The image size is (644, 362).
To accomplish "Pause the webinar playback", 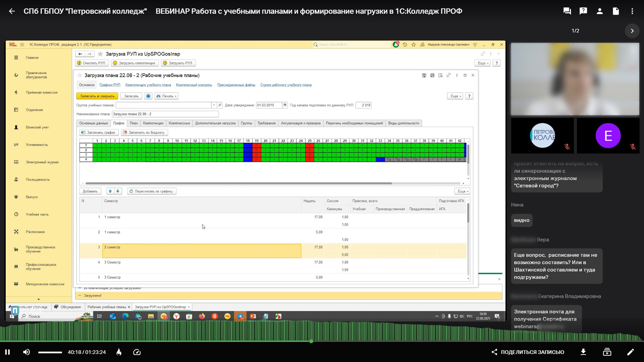I will pos(7,352).
